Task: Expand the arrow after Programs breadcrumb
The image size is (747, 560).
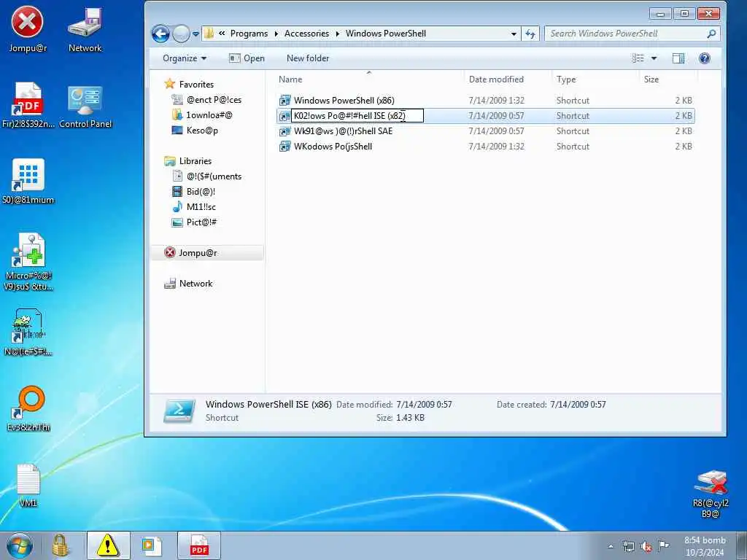Action: pos(276,34)
